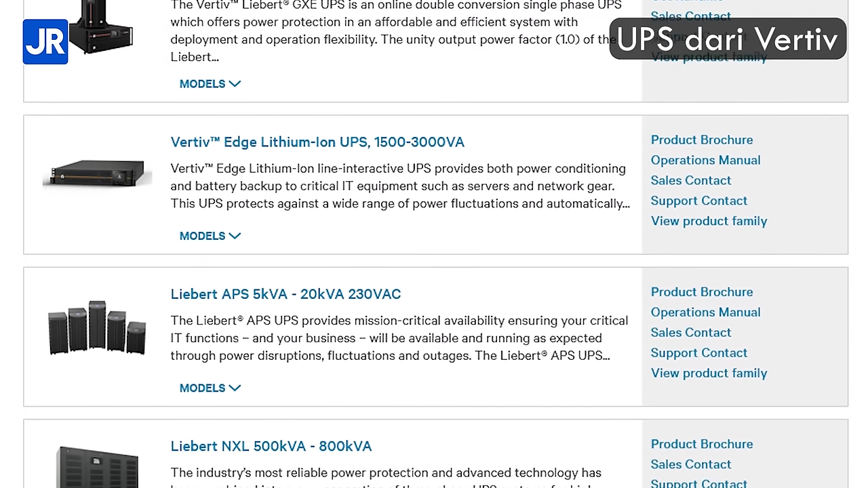Open Product Brochure for Vertiv Edge UPS

pyautogui.click(x=702, y=140)
